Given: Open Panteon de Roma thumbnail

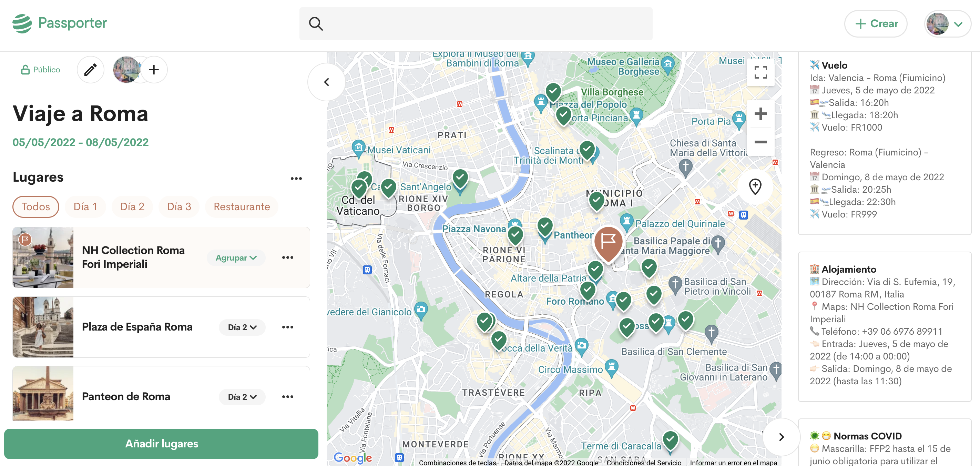Looking at the screenshot, I should (x=43, y=393).
